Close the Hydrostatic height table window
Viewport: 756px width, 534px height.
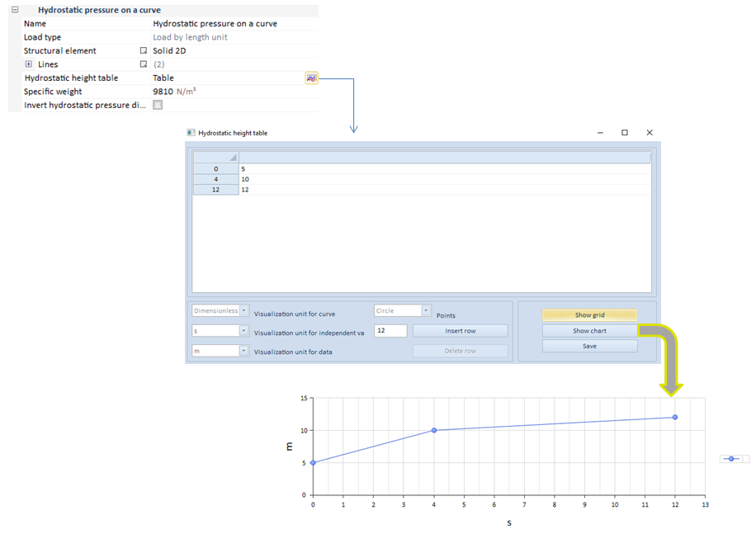pos(650,133)
